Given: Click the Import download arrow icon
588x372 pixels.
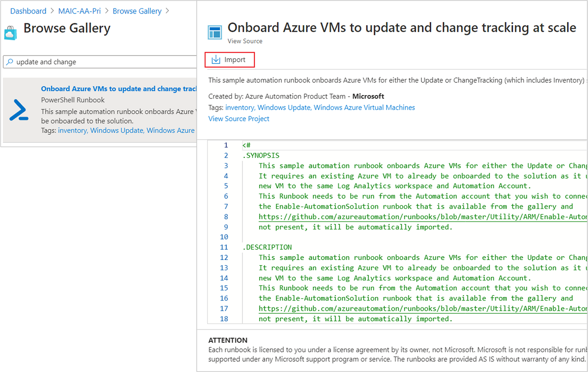Looking at the screenshot, I should pyautogui.click(x=216, y=60).
